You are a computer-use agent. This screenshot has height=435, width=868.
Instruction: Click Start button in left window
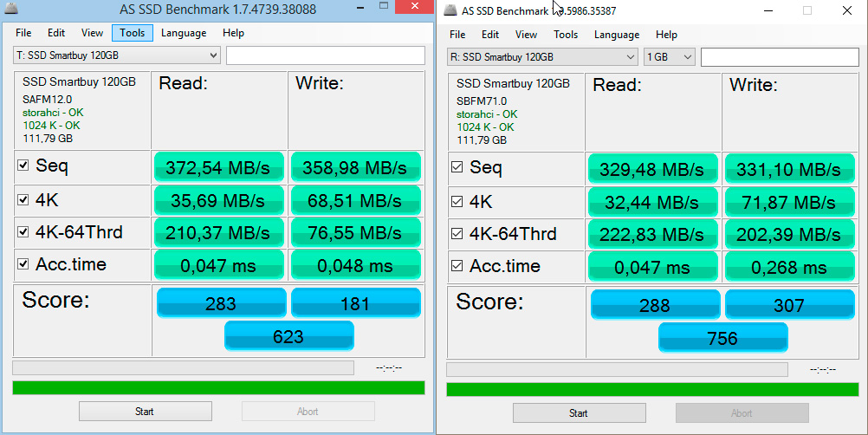point(145,412)
